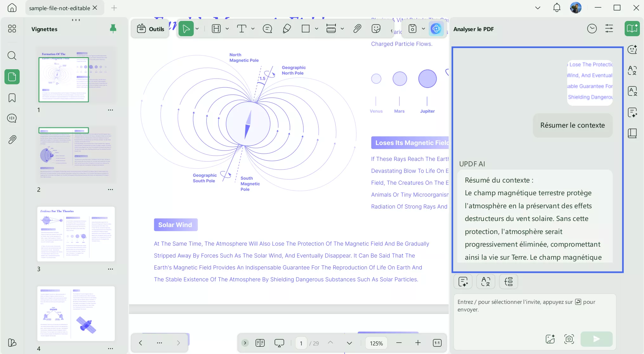
Task: Expand the rectangle shape dropdown arrow
Action: click(316, 29)
